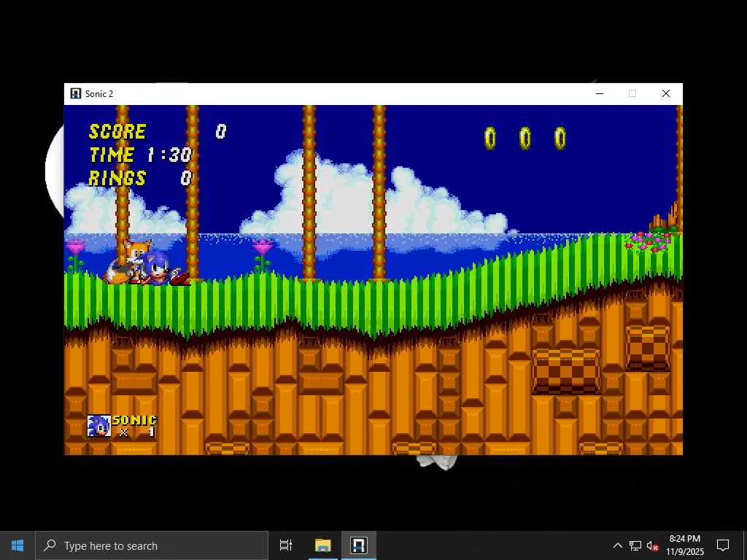The image size is (747, 560).
Task: Open the network status tray icon
Action: (x=635, y=545)
